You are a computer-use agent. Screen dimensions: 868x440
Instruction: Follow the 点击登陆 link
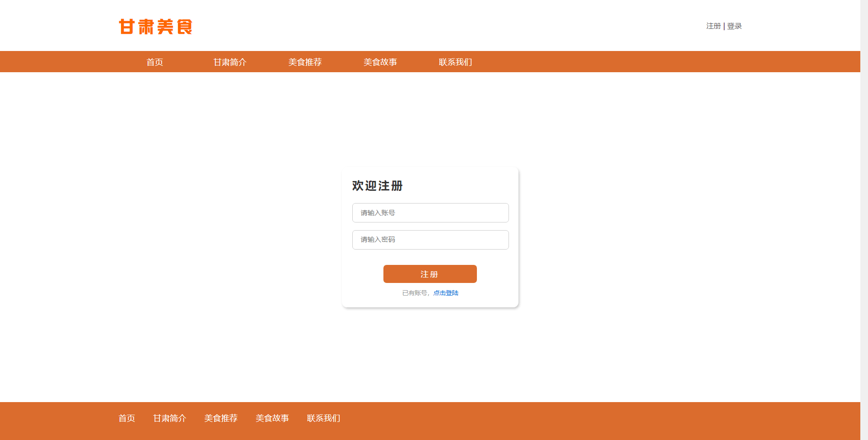point(446,293)
